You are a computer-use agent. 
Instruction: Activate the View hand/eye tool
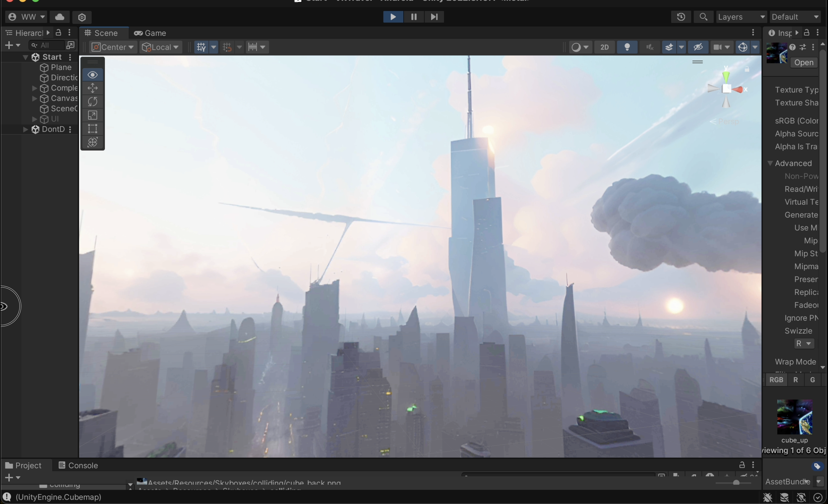93,75
